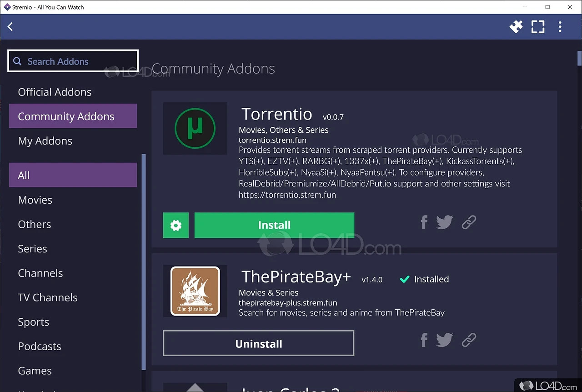Open the addons puzzle piece icon
582x392 pixels.
pyautogui.click(x=516, y=27)
